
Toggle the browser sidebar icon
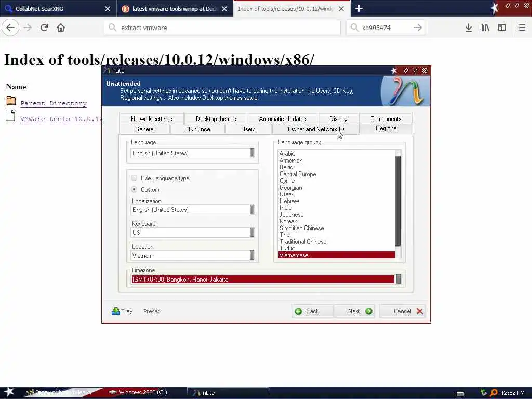(x=502, y=28)
